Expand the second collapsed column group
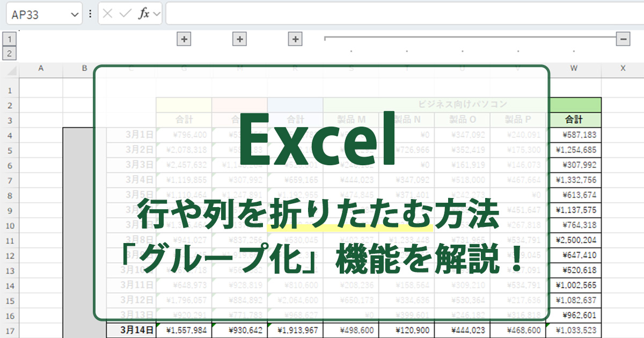The width and height of the screenshot is (644, 338). point(239,39)
